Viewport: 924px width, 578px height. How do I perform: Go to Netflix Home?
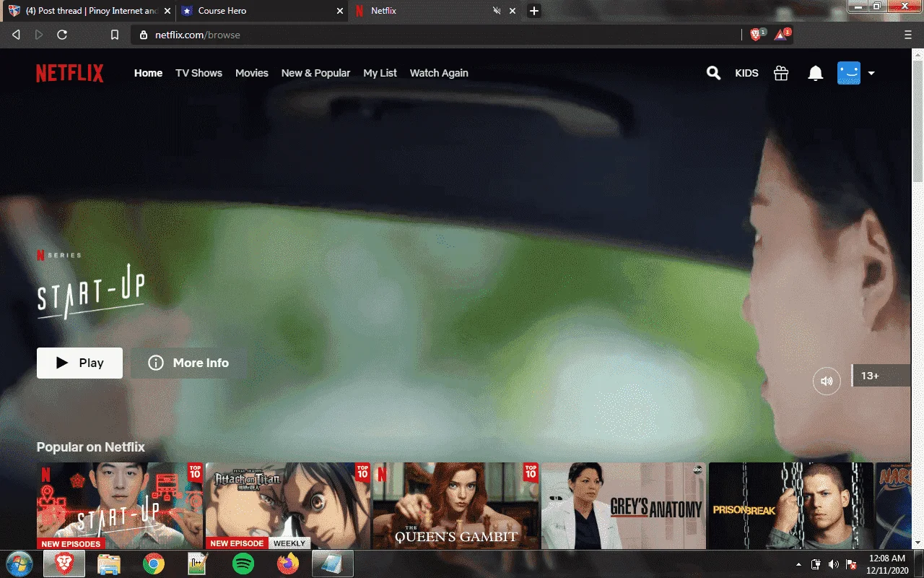(x=148, y=73)
